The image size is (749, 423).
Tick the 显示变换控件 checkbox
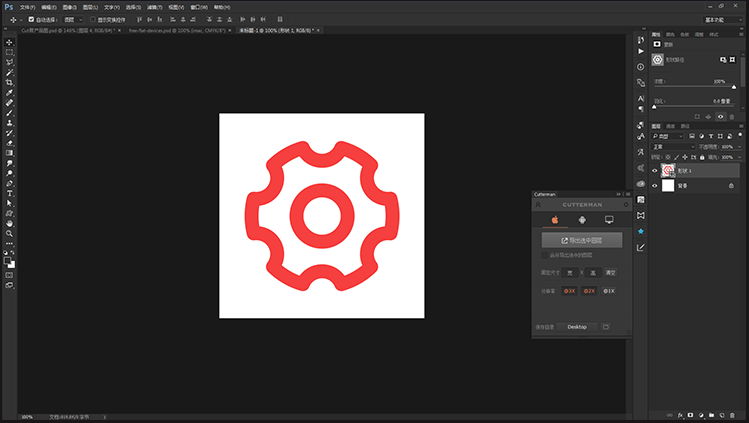[x=93, y=19]
